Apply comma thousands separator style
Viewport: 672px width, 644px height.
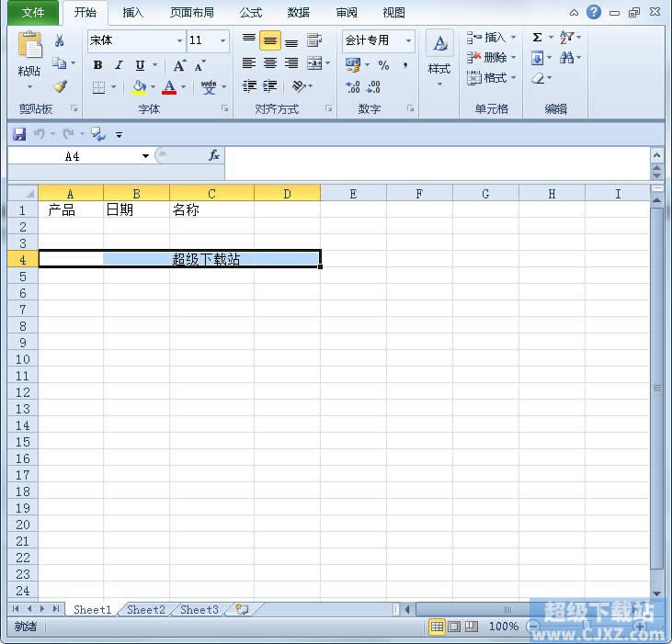tap(405, 65)
